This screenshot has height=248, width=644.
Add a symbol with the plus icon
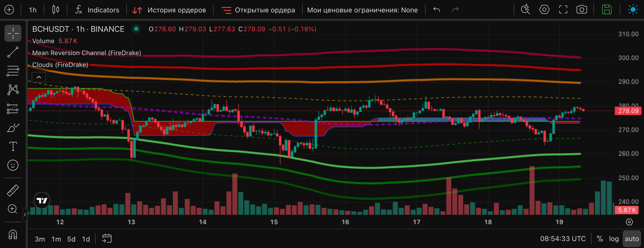(9, 10)
